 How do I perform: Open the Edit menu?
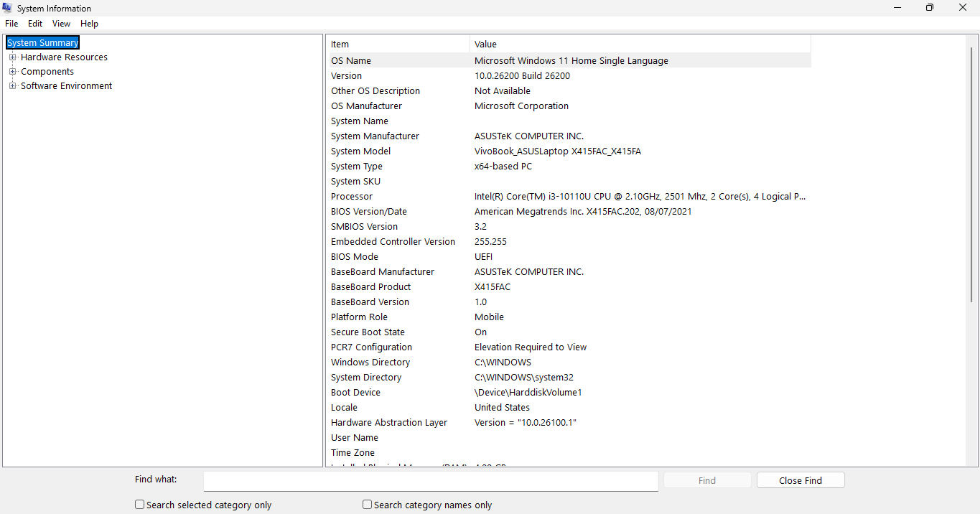35,24
